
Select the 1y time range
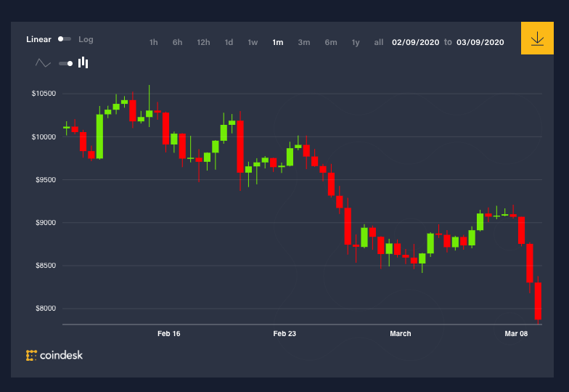tap(356, 42)
